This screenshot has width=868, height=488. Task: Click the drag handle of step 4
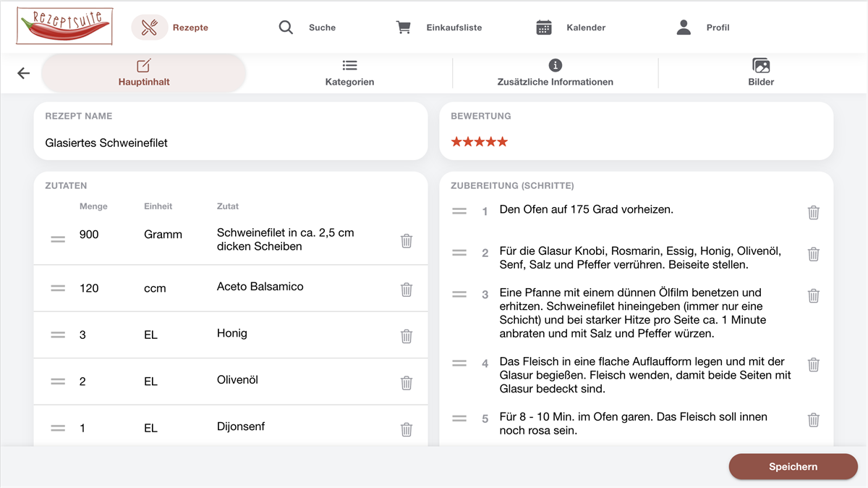pos(459,363)
